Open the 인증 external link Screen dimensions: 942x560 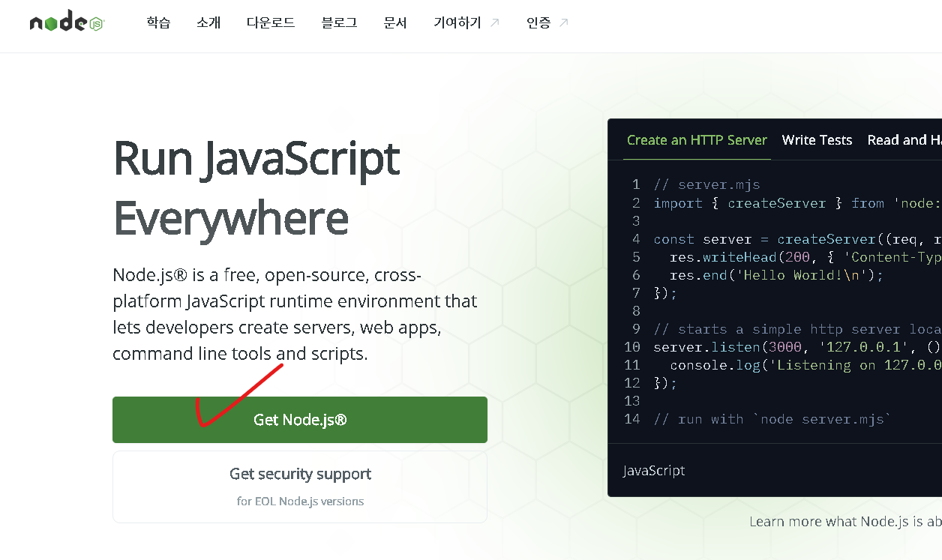(x=547, y=22)
